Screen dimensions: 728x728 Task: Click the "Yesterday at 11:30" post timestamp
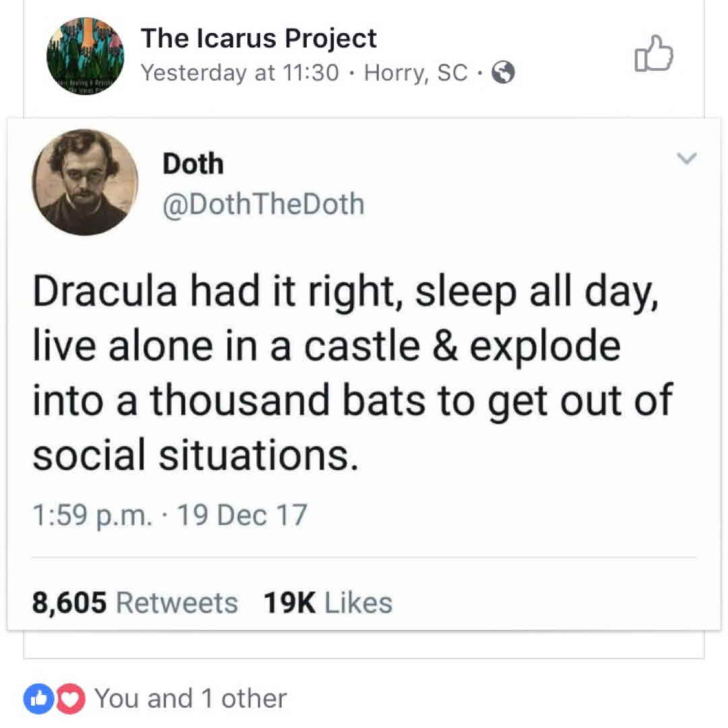click(x=239, y=72)
